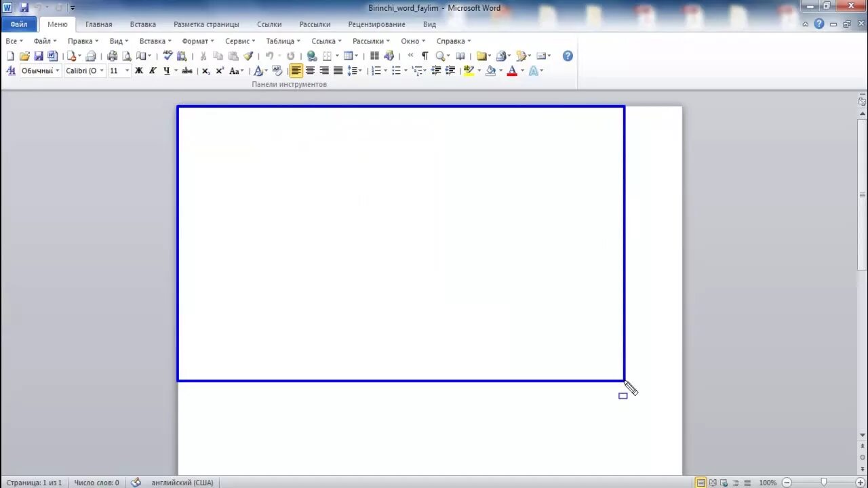Click the Undo arrow icon
The width and height of the screenshot is (868, 488).
(269, 56)
